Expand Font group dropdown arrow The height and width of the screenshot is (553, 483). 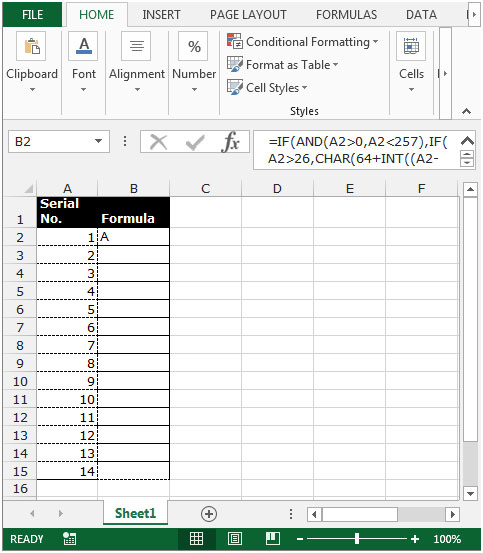coord(83,90)
